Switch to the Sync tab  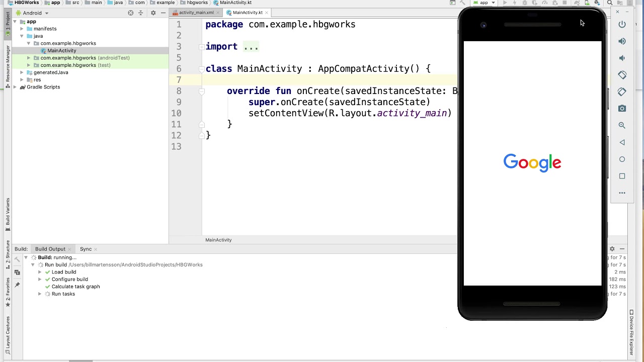click(x=86, y=249)
